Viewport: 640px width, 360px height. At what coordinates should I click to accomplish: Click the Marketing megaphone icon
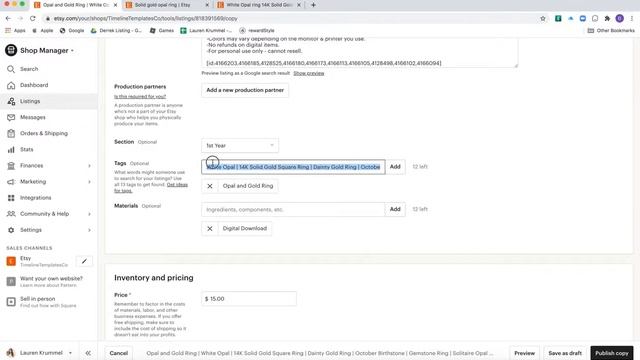[x=11, y=182]
